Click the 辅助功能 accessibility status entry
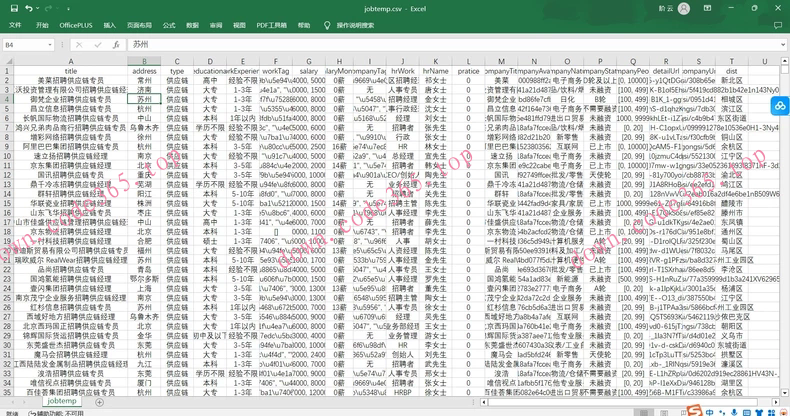This screenshot has height=416, width=790. click(x=56, y=413)
